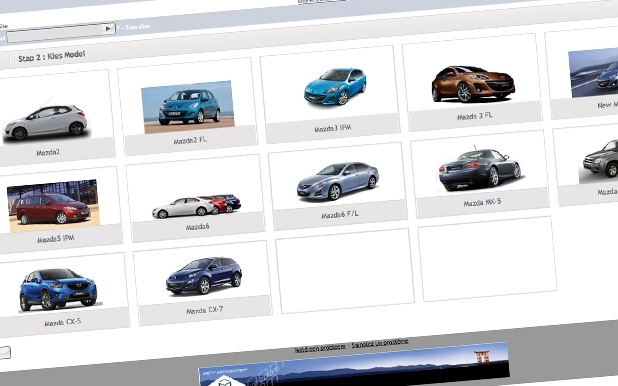The width and height of the screenshot is (618, 386).
Task: Select the Mazda2 FL car photo
Action: click(188, 107)
